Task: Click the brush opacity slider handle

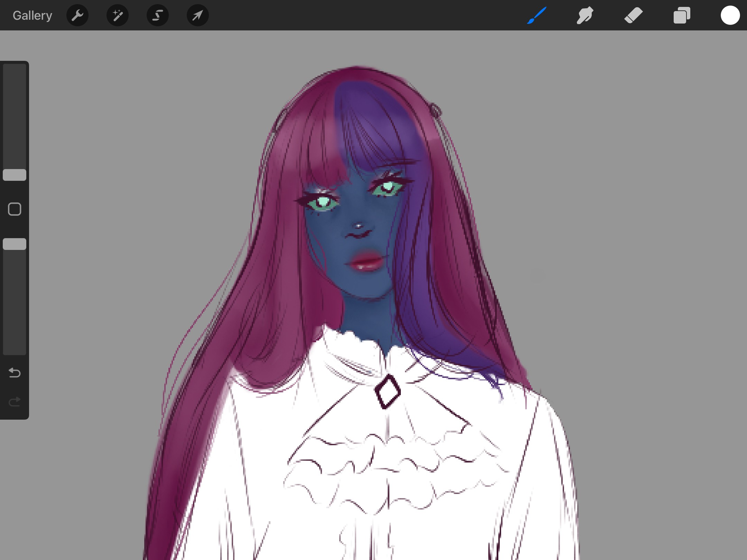Action: point(15,244)
